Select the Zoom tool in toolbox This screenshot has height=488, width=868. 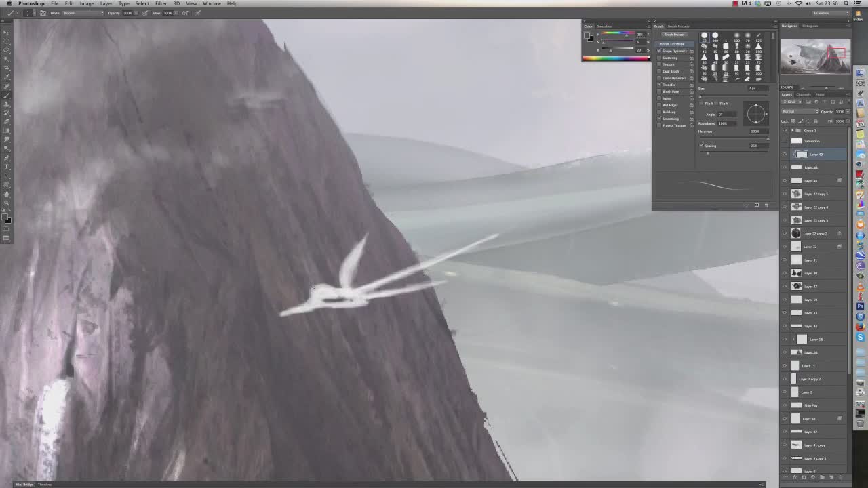(7, 202)
